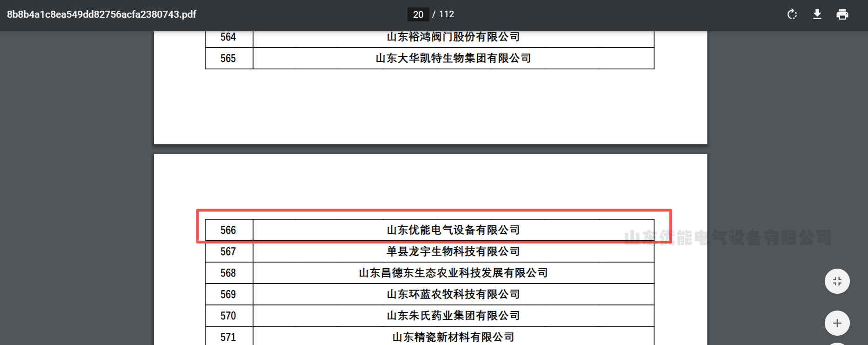
Task: Click the fit to page button
Action: click(837, 281)
